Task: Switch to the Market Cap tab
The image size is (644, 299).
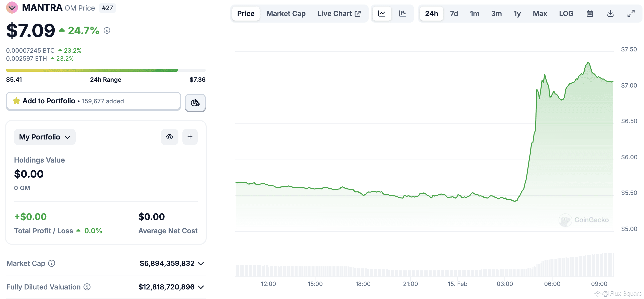Action: pyautogui.click(x=286, y=14)
